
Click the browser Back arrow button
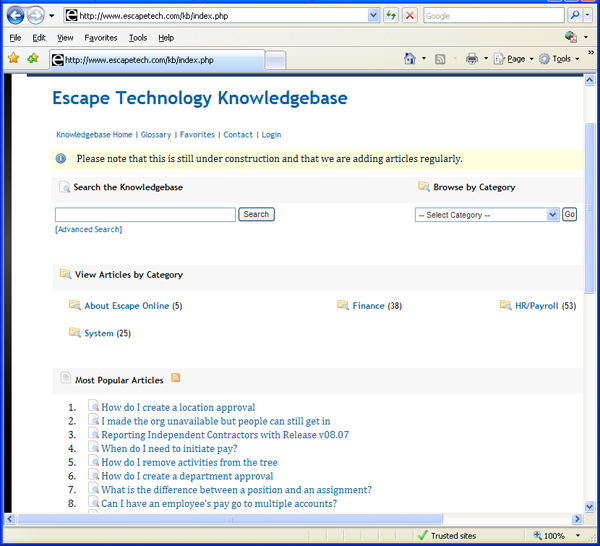(x=16, y=16)
